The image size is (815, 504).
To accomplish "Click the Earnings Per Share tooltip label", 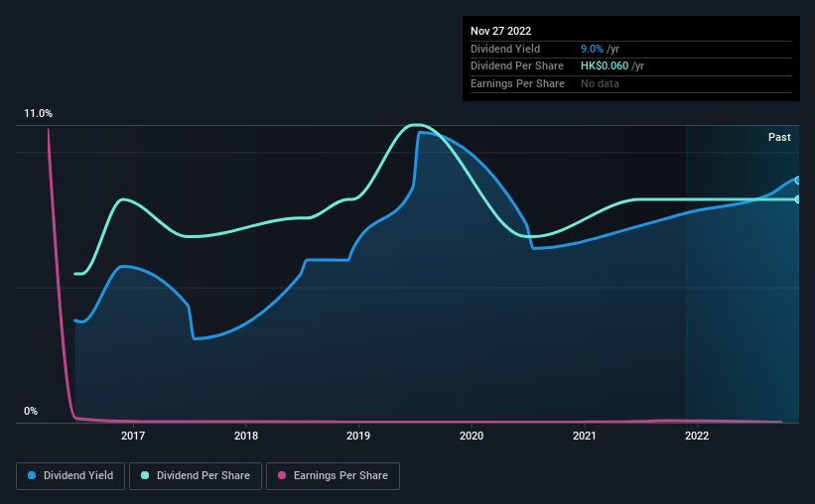I will tap(517, 83).
